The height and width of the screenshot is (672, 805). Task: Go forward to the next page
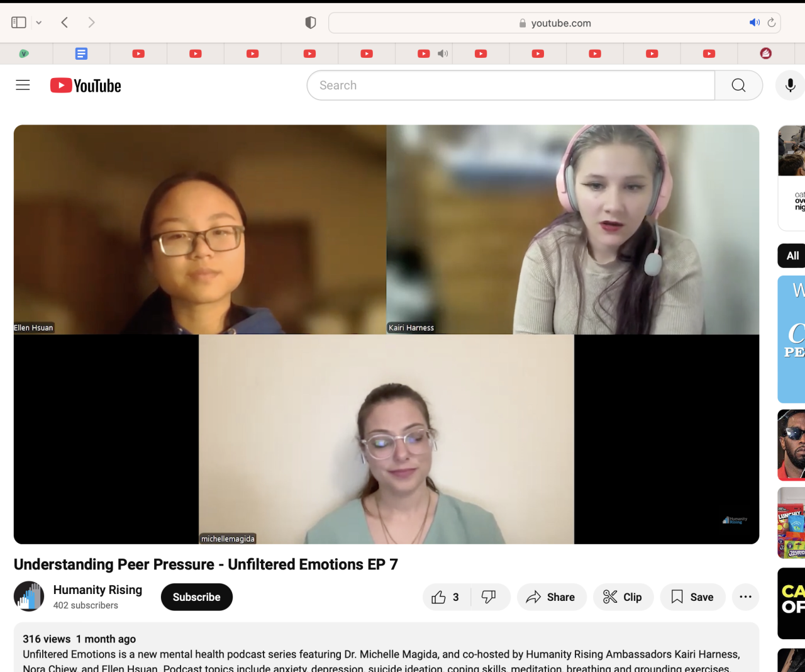pos(92,23)
